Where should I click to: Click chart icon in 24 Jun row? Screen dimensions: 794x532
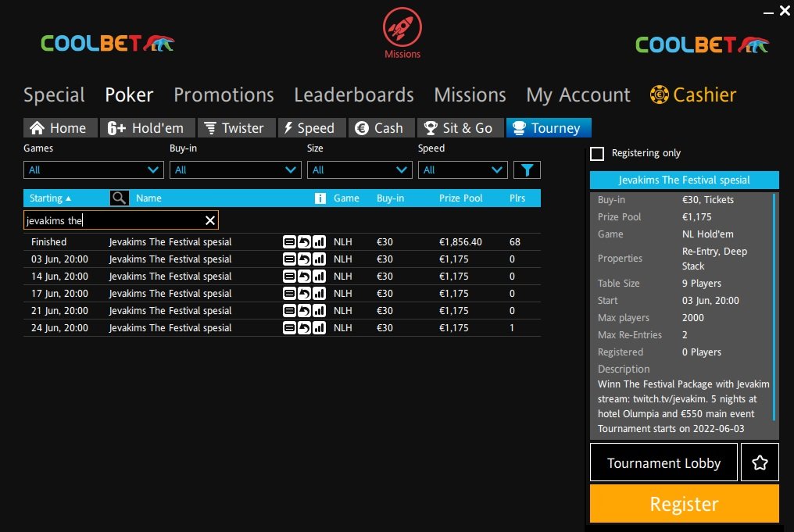click(319, 328)
